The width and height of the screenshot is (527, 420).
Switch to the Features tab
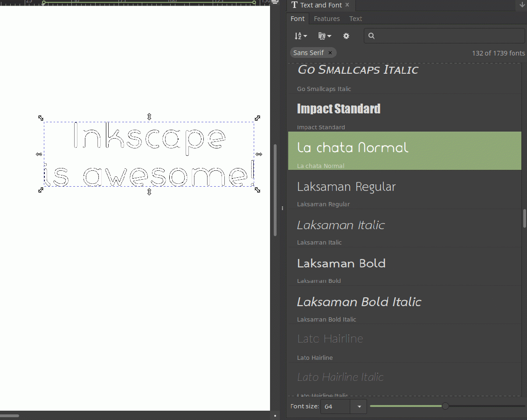(x=326, y=19)
